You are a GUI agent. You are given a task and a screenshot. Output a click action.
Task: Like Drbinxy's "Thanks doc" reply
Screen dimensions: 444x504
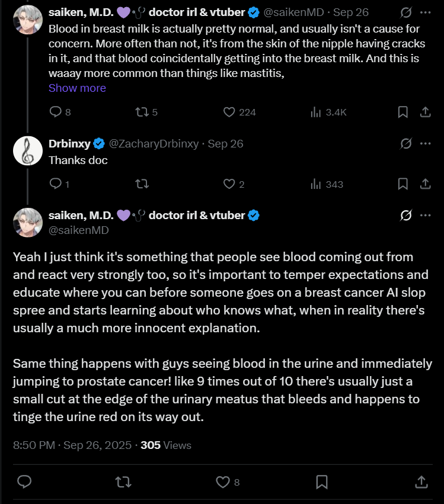[x=229, y=184]
